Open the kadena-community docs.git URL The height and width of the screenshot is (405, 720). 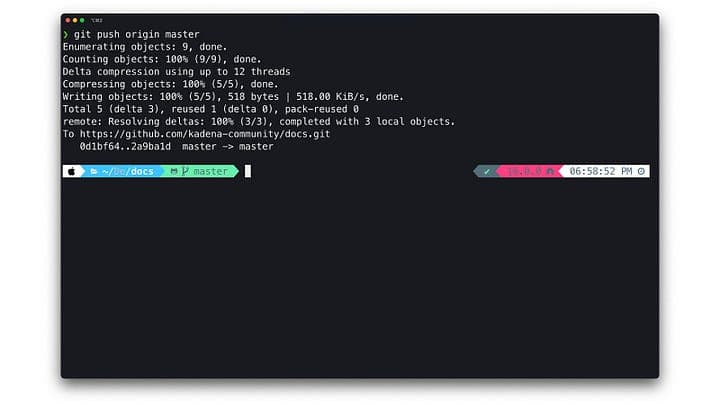205,134
